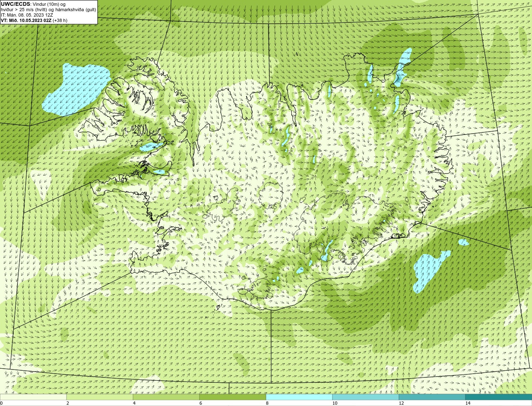Click the 8–10 m/s light cyan legend swatch
Image resolution: width=532 pixels, height=406 pixels.
(x=299, y=397)
